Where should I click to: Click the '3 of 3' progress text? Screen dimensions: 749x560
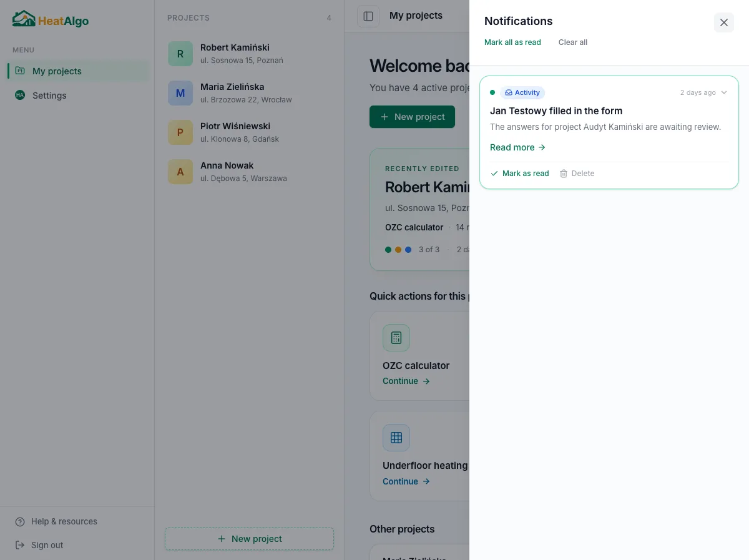[x=429, y=249]
